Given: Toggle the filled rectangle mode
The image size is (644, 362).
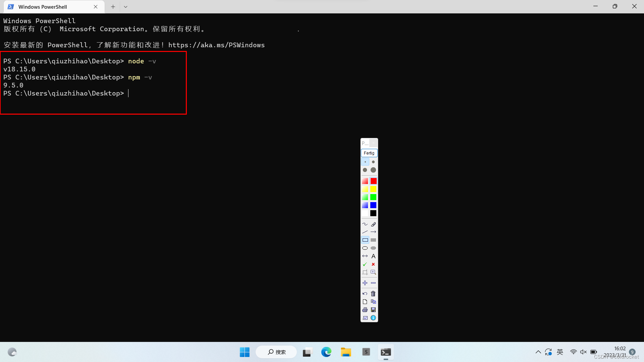Looking at the screenshot, I should point(373,240).
